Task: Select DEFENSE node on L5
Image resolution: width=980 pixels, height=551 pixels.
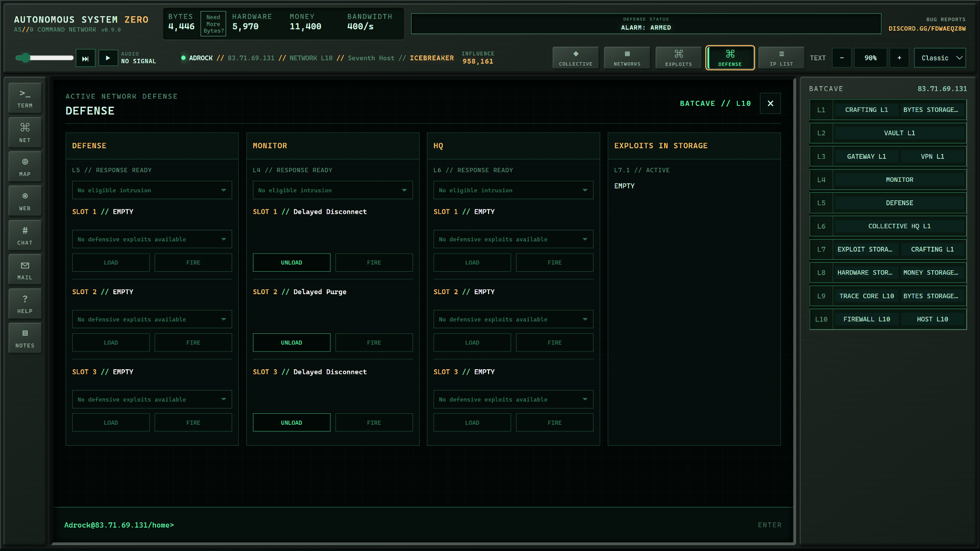Action: 900,203
